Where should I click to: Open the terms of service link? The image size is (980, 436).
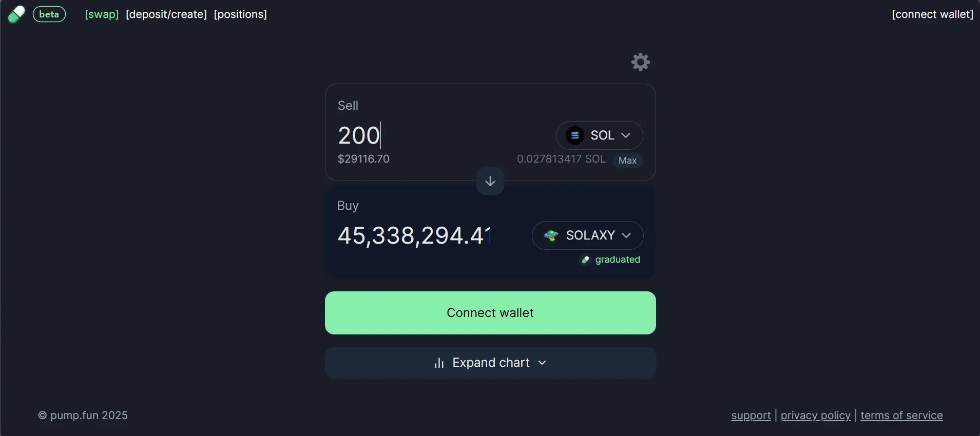(x=901, y=415)
